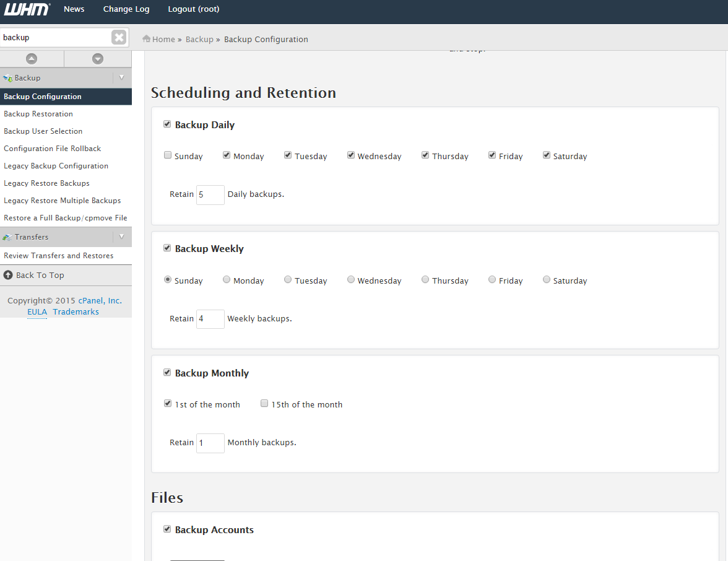Viewport: 728px width, 561px height.
Task: Enable 15th of the month backup
Action: pos(264,404)
